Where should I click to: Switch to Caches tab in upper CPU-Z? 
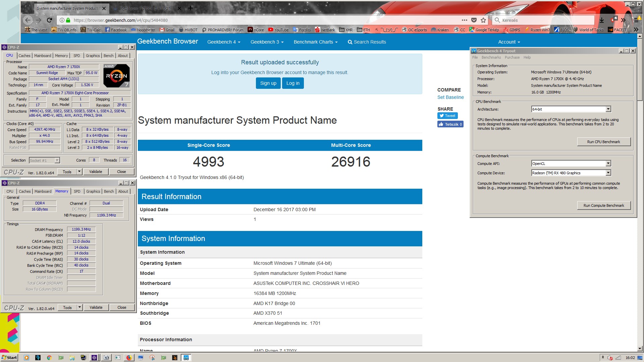24,56
